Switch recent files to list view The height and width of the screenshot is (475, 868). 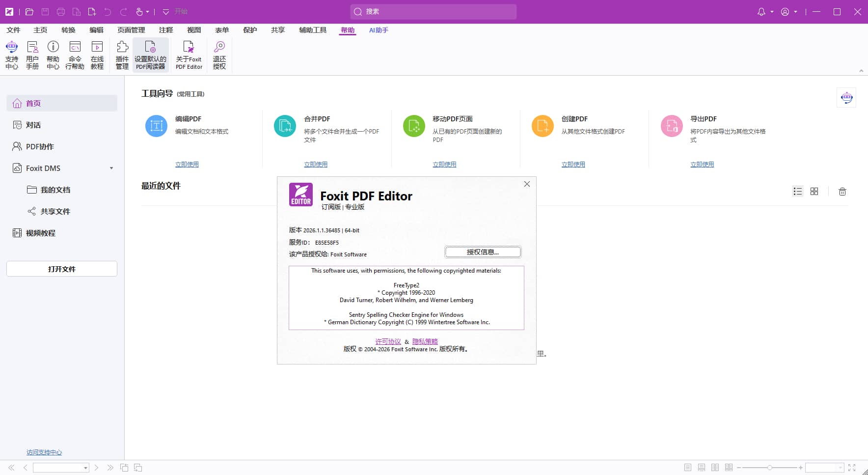click(x=798, y=192)
